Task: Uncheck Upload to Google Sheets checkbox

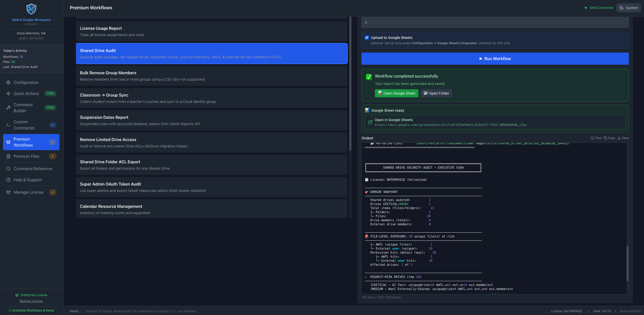Action: pyautogui.click(x=367, y=38)
